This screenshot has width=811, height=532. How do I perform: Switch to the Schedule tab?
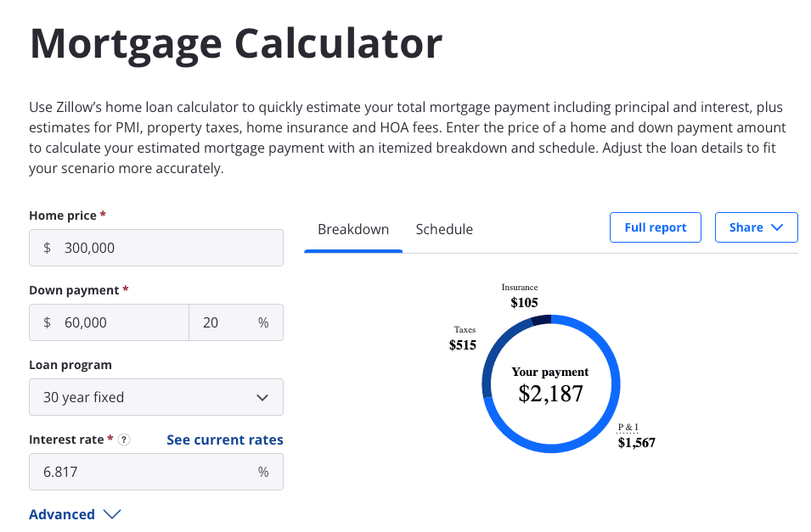444,229
